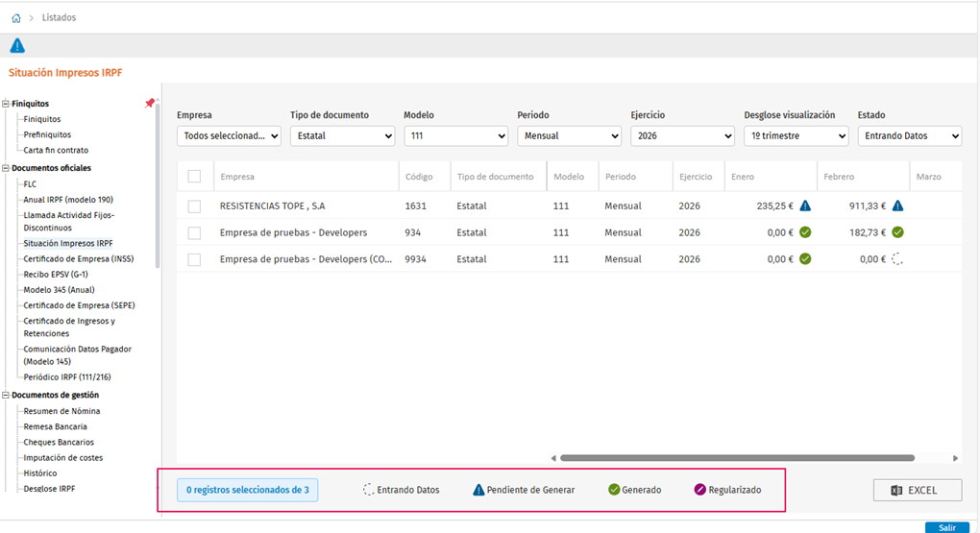Click the registros seleccionados counter
This screenshot has height=533, width=980.
pos(248,490)
